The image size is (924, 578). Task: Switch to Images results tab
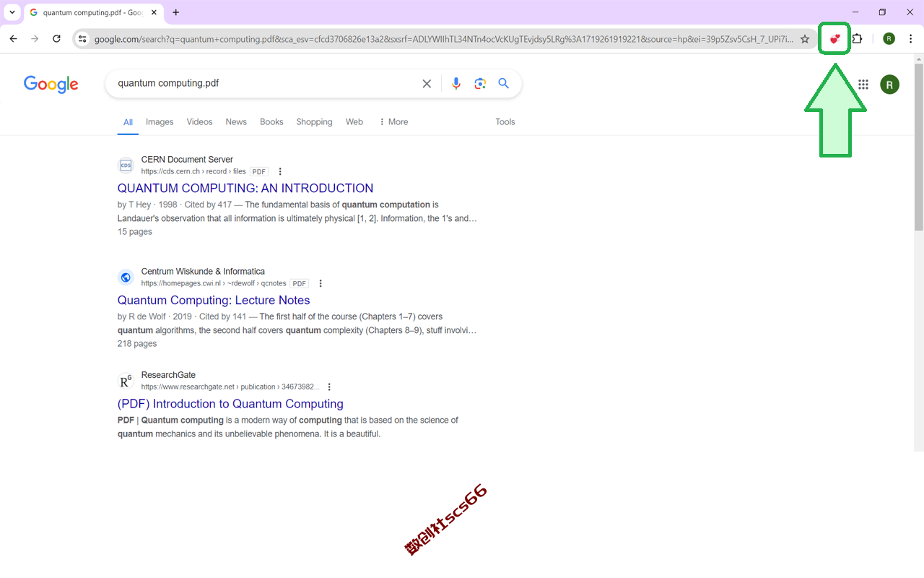(160, 122)
